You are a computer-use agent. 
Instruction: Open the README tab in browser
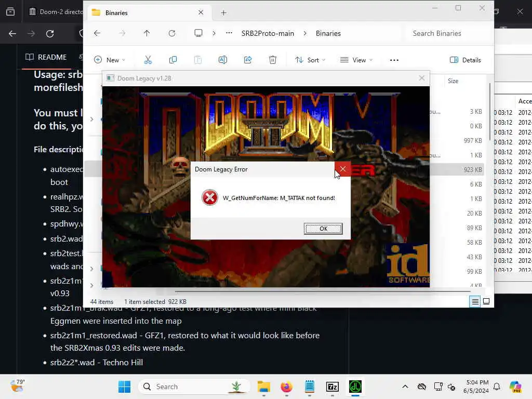pos(46,57)
